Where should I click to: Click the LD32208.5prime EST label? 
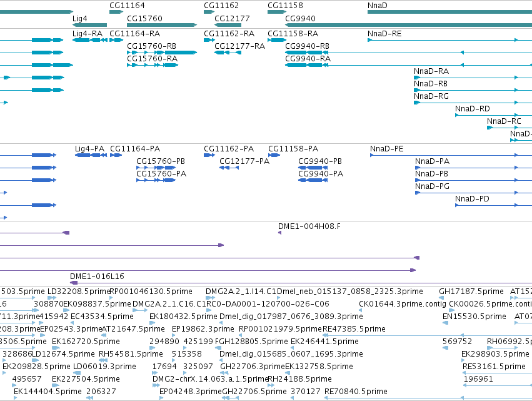(x=79, y=292)
